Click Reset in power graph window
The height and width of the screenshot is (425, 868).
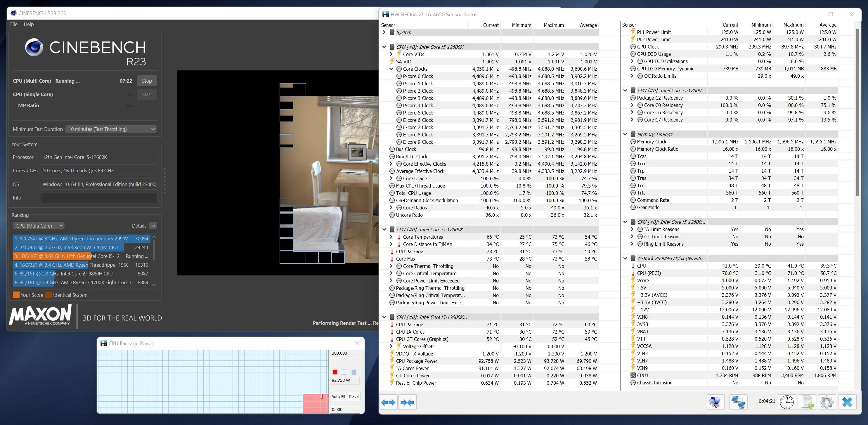tap(354, 396)
